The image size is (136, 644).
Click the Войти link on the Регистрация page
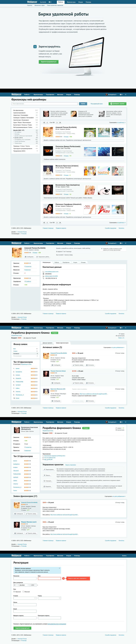pos(124,556)
